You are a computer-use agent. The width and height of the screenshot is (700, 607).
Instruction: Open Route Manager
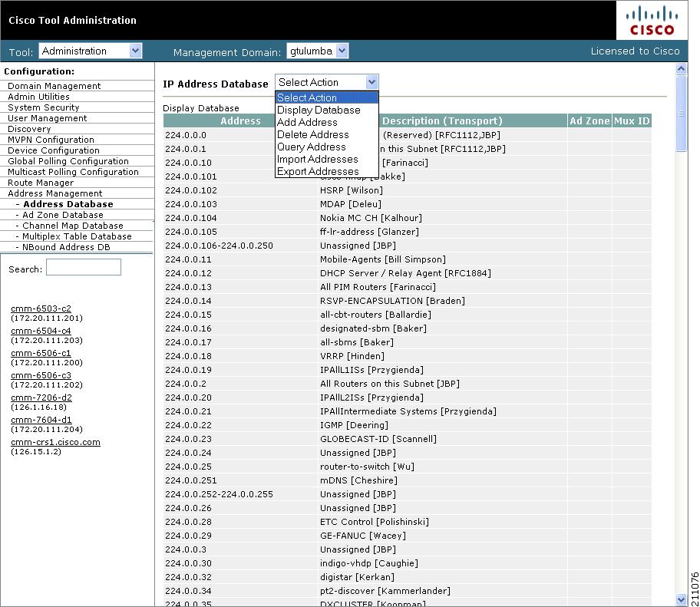click(41, 183)
